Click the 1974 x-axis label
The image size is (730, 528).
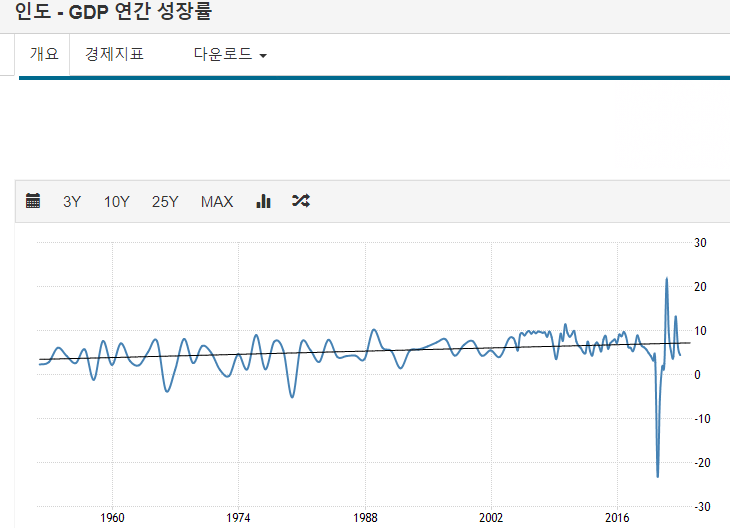click(238, 517)
